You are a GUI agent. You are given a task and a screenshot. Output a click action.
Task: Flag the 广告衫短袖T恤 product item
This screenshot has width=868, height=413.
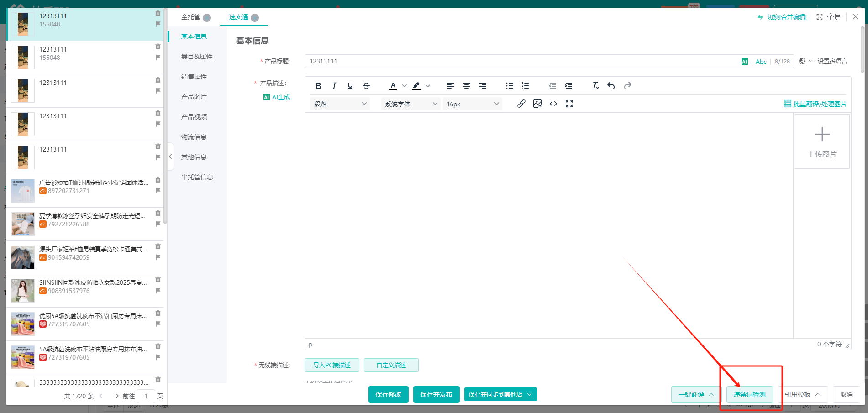point(158,190)
